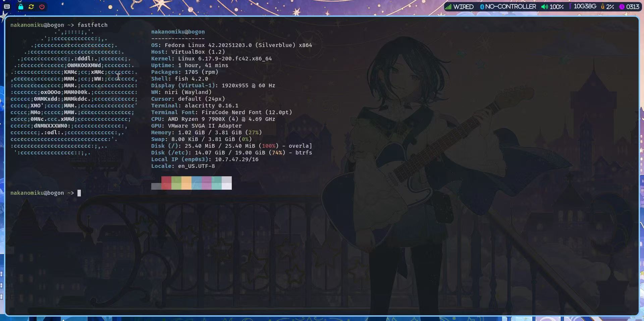Mute audio via the 100% volume indicator
Viewport: 644px width, 321px height.
click(x=552, y=7)
